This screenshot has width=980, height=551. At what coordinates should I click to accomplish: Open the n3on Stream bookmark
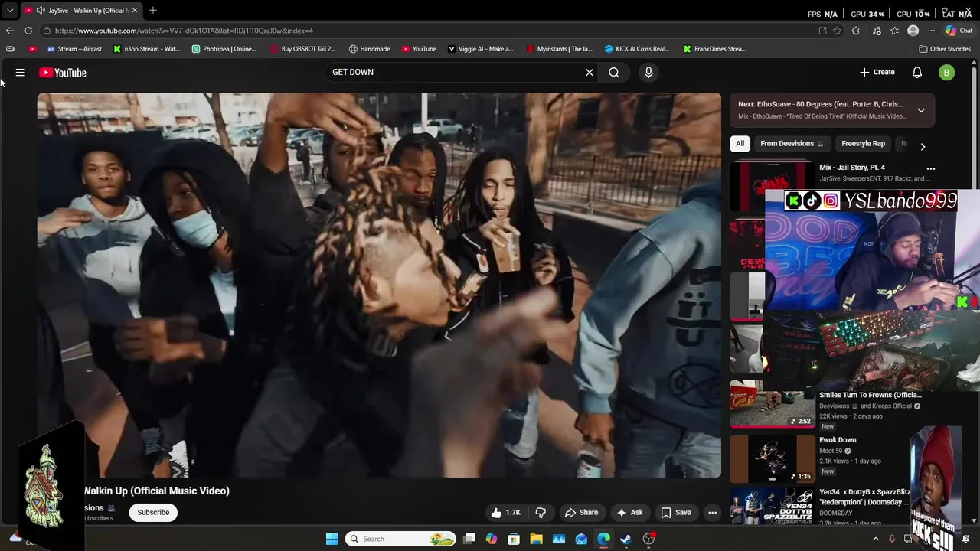(146, 49)
